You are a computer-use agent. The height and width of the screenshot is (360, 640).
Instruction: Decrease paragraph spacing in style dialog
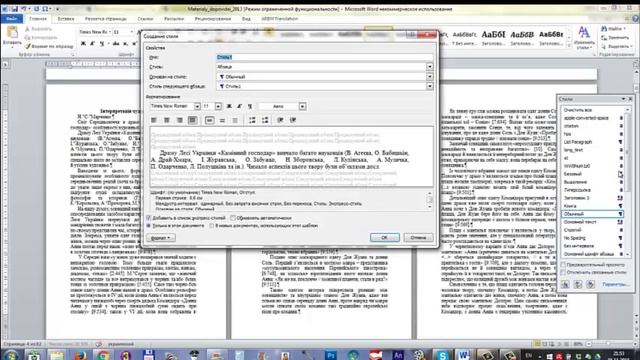(x=265, y=120)
